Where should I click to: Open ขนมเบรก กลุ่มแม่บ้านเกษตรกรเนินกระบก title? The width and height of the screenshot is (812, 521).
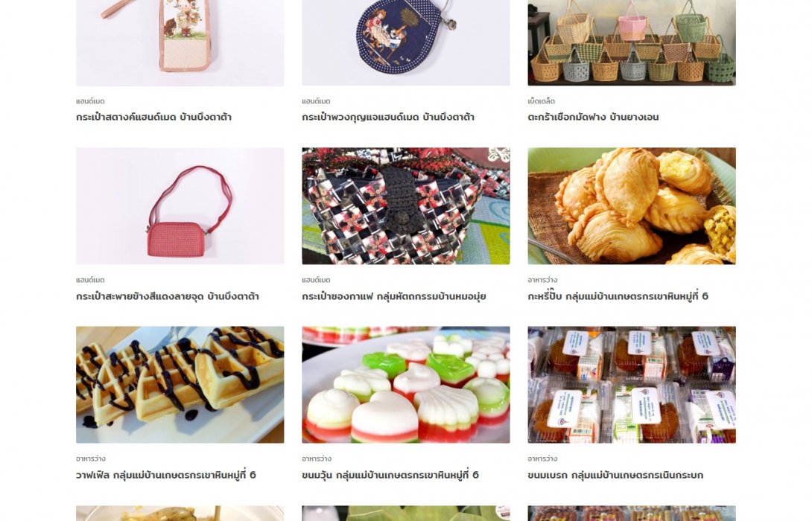(x=615, y=475)
